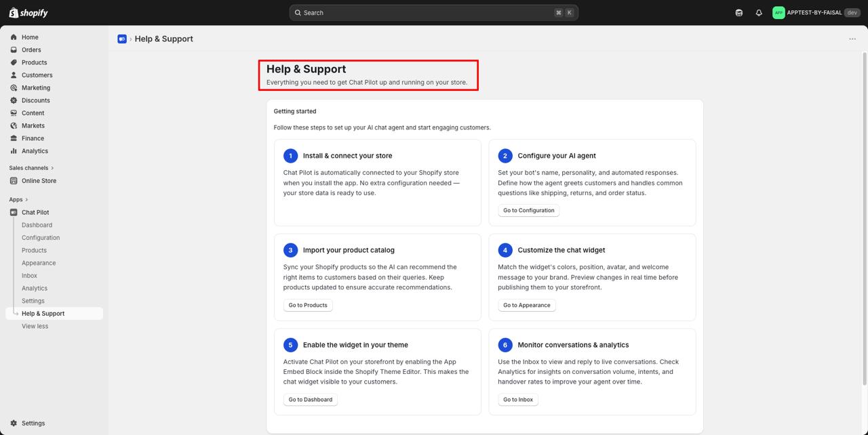Screen dimensions: 868x435
Task: Click the Home icon in sidebar
Action: pyautogui.click(x=14, y=37)
